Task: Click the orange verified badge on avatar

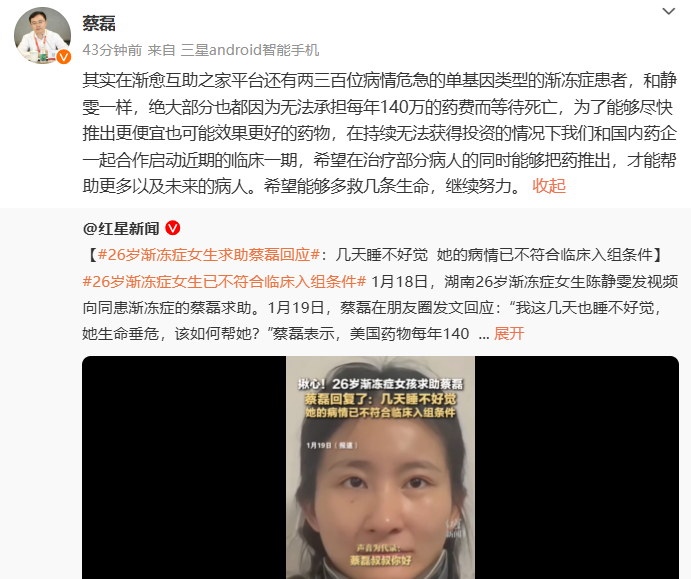Action: coord(64,57)
